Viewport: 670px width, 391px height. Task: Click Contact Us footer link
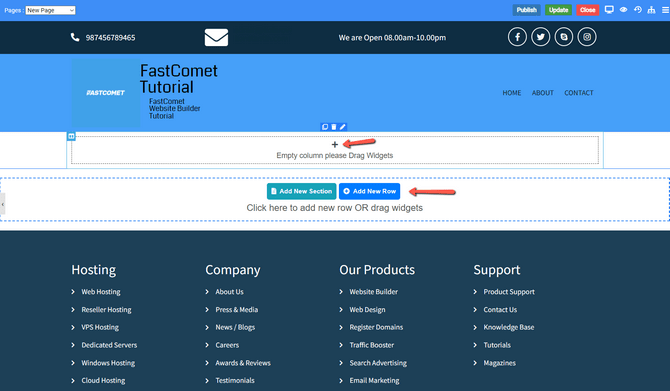[500, 310]
